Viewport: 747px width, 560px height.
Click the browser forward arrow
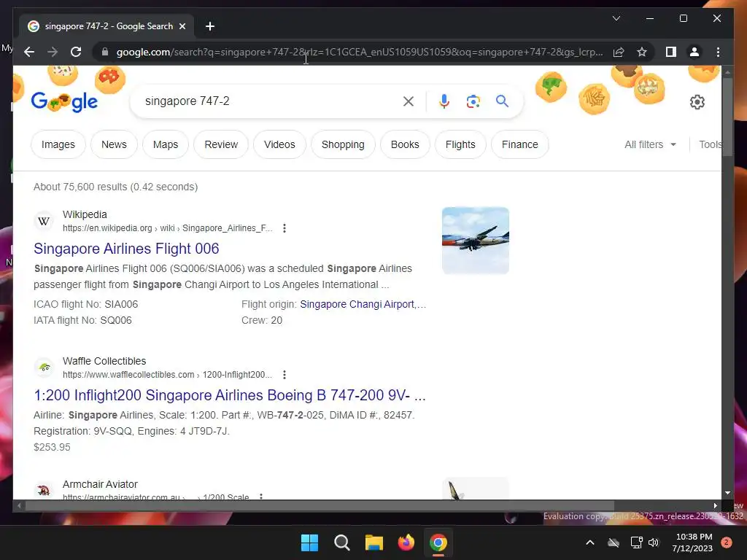click(x=53, y=52)
